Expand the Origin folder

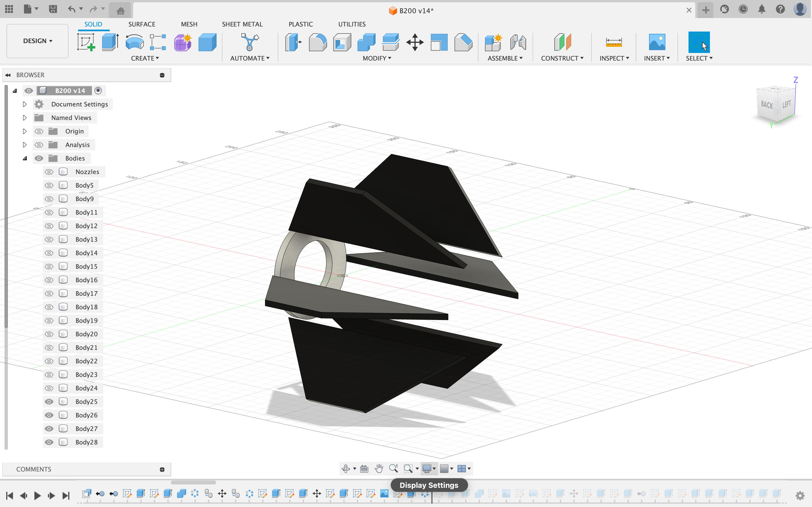point(24,131)
